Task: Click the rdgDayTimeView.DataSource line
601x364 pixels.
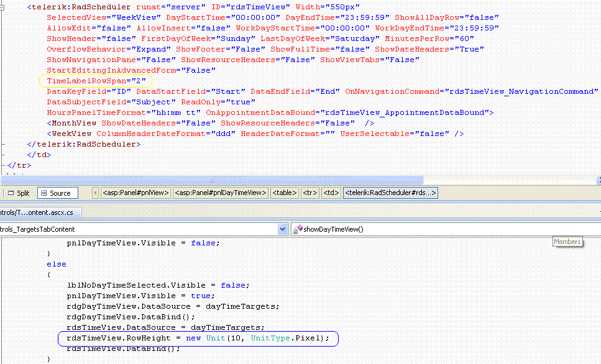Action: 173,306
